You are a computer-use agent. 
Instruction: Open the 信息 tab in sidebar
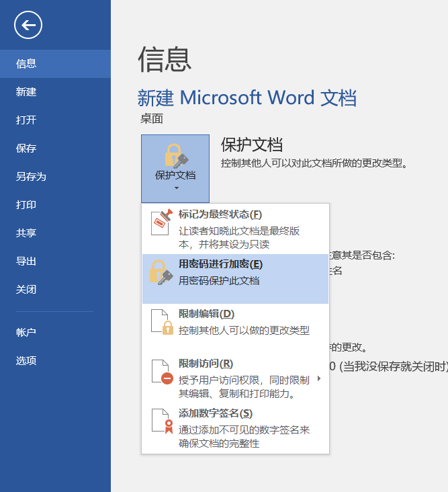pos(55,64)
